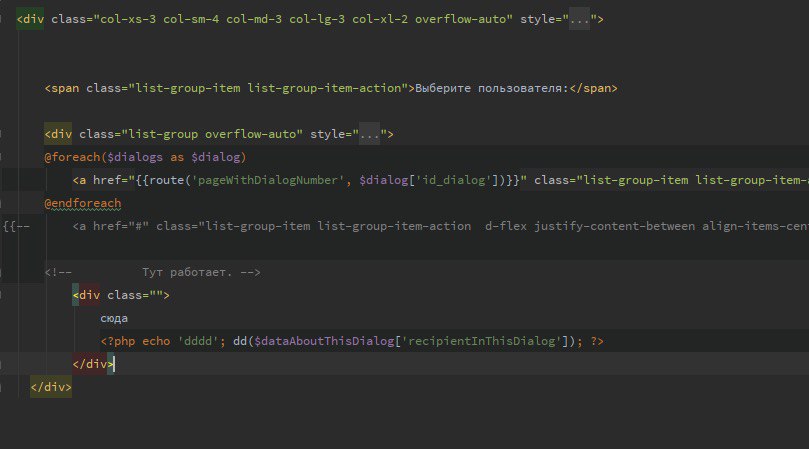The image size is (809, 449).
Task: Expand folded style value on list-group div
Action: pos(369,135)
